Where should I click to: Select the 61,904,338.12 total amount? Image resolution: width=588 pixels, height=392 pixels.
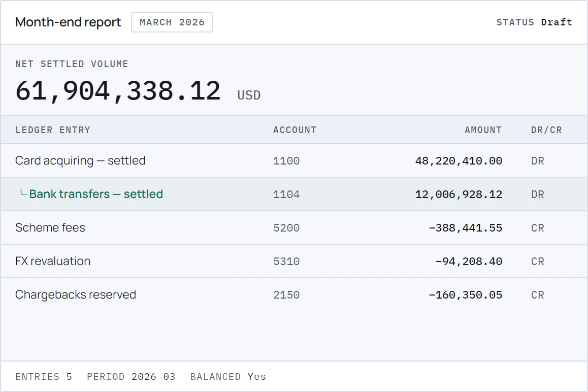pos(118,91)
